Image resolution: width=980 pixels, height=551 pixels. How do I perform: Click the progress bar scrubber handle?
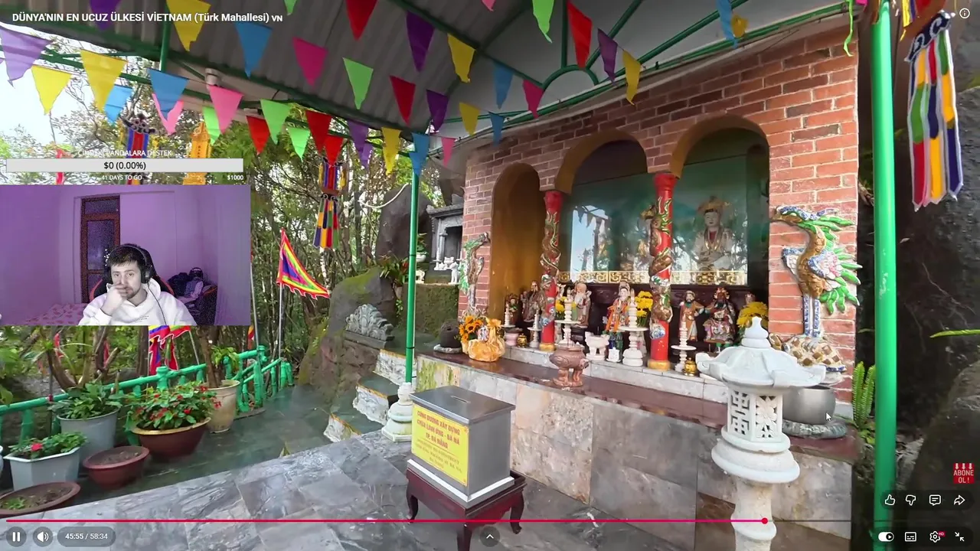tap(764, 520)
